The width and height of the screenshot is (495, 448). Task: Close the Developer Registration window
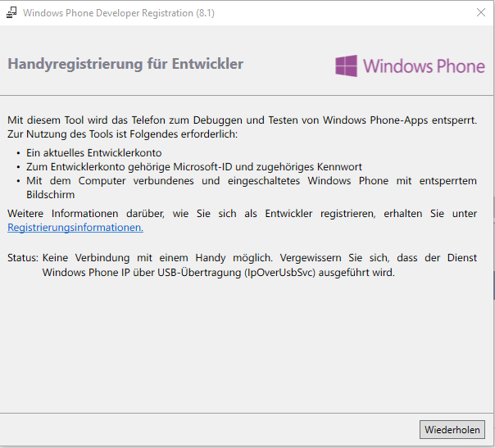[481, 12]
